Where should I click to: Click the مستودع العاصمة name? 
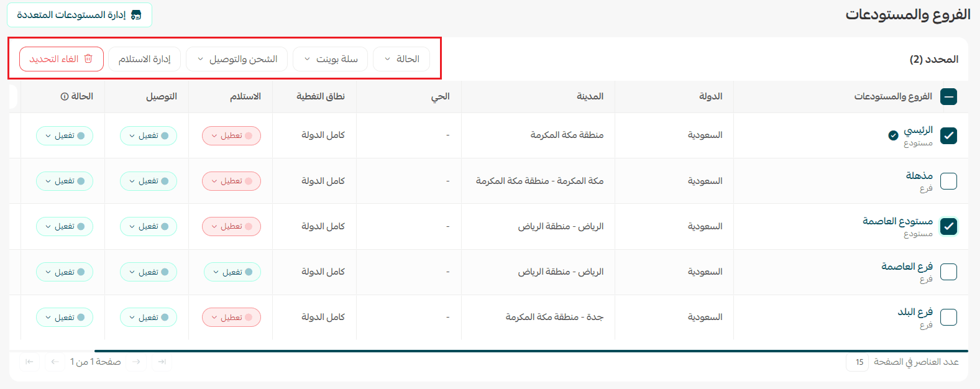[897, 221]
